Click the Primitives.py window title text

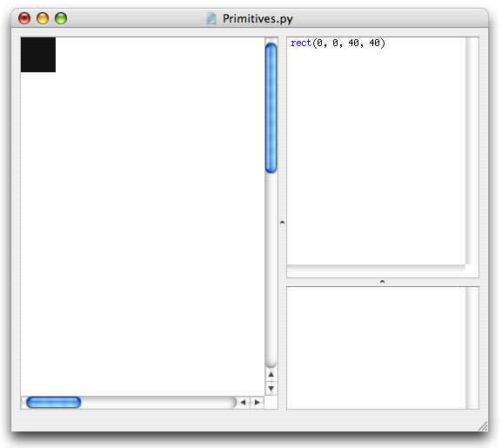258,18
